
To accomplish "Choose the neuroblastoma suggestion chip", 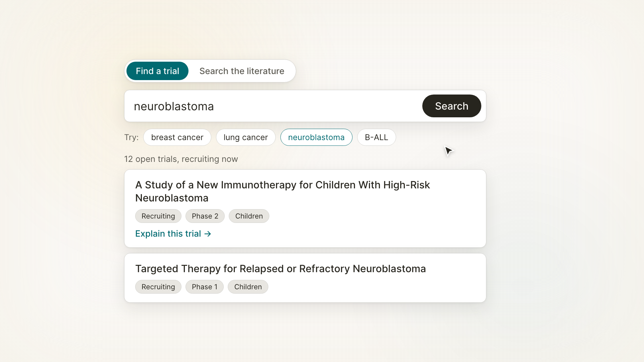I will click(x=316, y=137).
